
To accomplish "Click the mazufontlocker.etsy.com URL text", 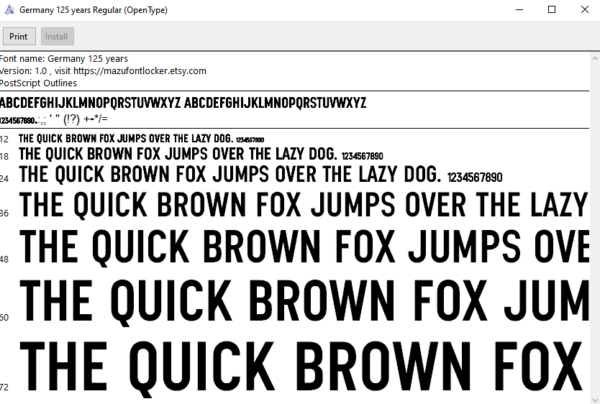I will (x=140, y=71).
